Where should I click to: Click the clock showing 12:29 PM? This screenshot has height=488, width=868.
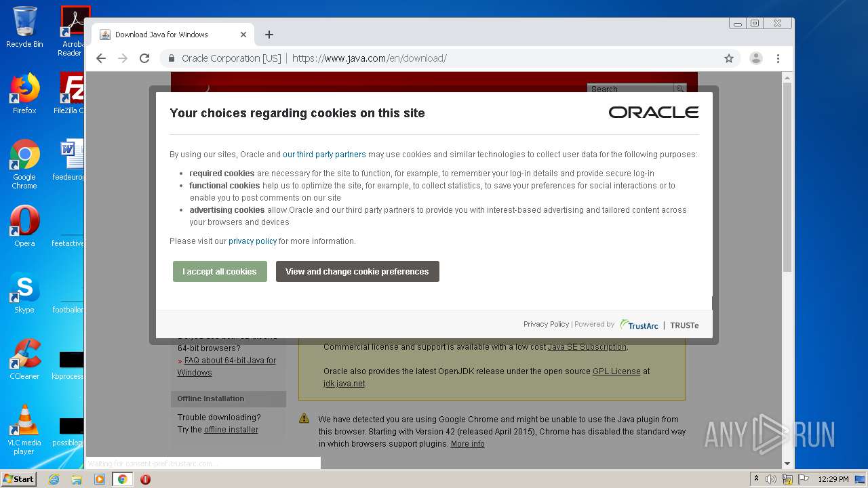833,479
